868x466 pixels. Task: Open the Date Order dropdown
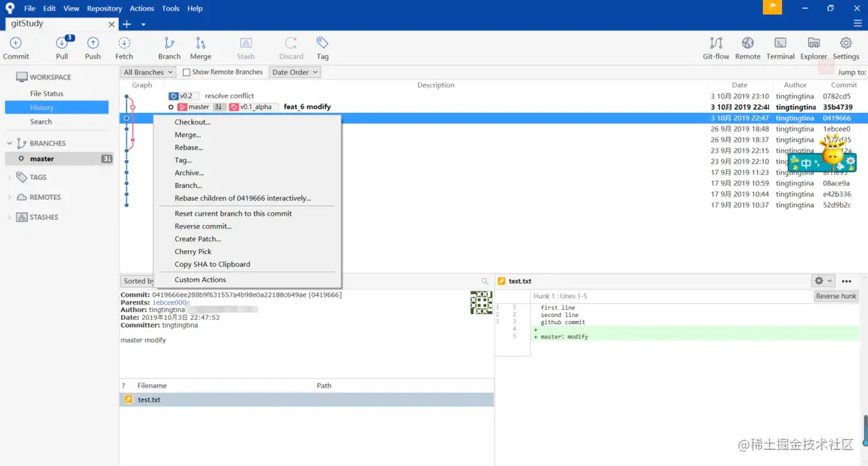pyautogui.click(x=295, y=72)
